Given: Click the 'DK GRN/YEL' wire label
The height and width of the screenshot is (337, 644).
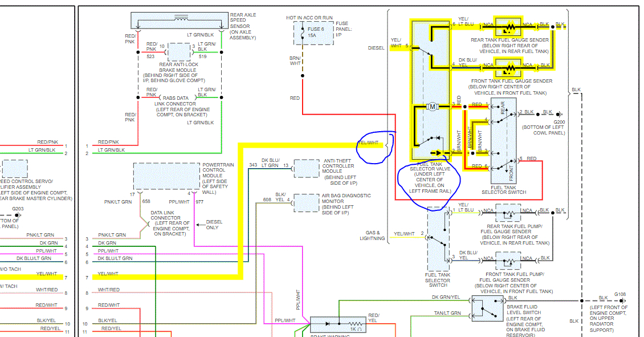Looking at the screenshot, I should (446, 297).
